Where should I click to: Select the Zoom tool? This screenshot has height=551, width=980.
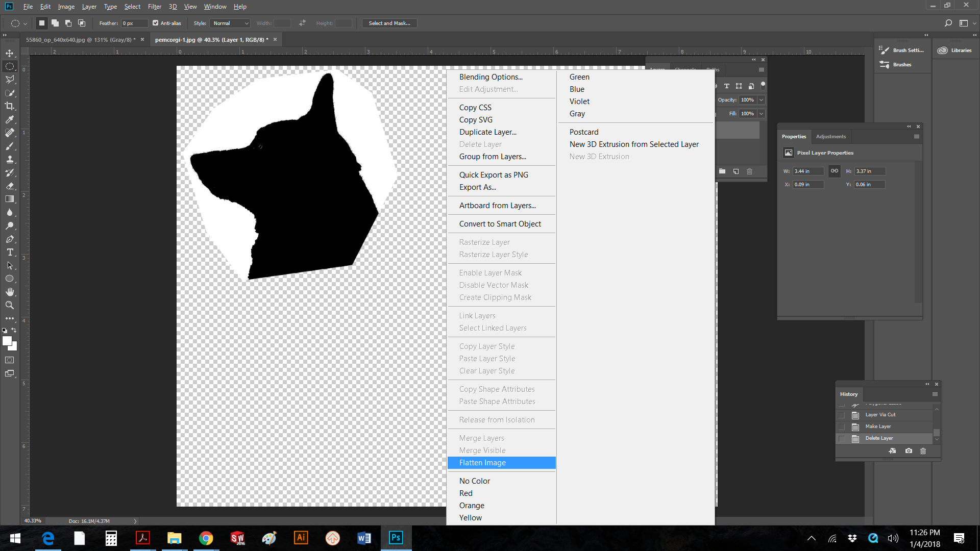[x=10, y=305]
